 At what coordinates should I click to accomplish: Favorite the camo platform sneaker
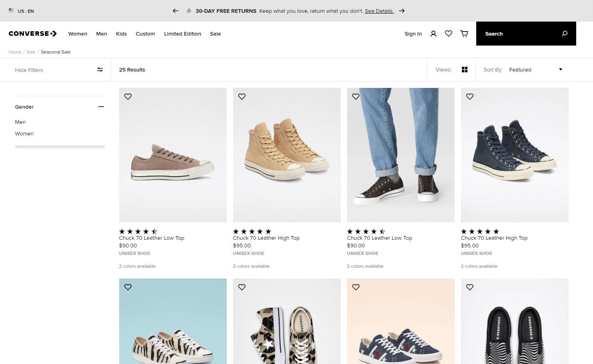pyautogui.click(x=242, y=287)
